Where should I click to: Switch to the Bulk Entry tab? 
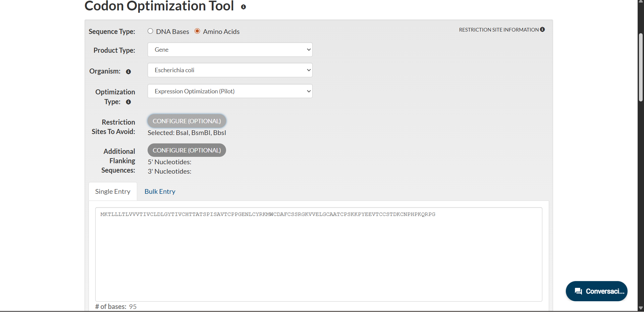[160, 191]
